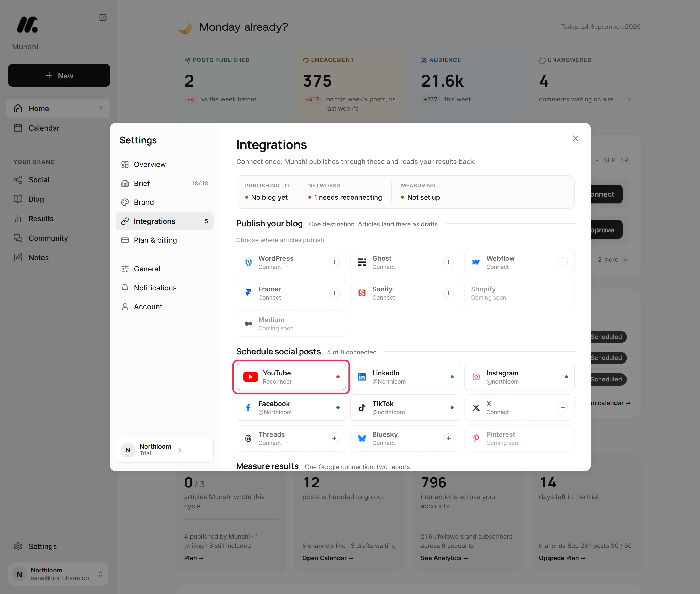
Task: Click the YouTube logo icon
Action: [x=250, y=377]
